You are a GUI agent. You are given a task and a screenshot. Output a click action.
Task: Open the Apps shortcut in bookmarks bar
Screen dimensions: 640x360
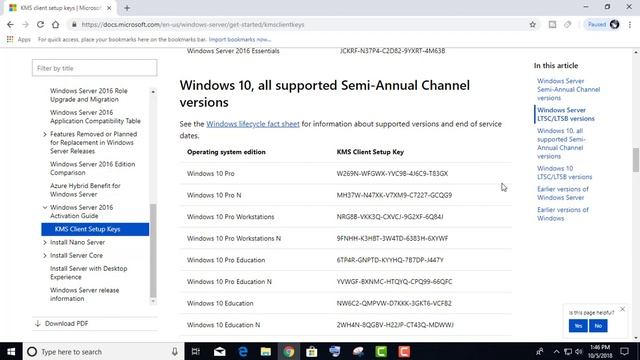point(19,40)
